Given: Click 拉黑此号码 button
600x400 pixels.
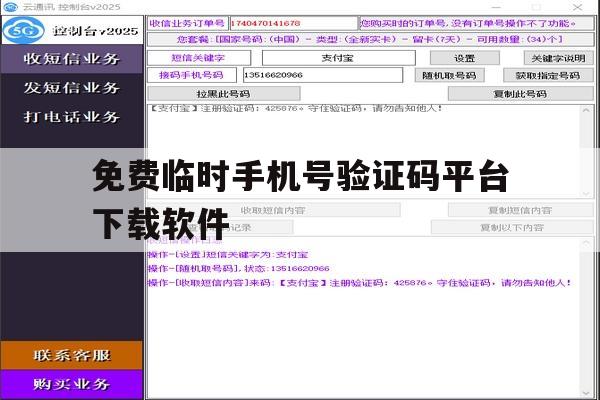Looking at the screenshot, I should 224,94.
